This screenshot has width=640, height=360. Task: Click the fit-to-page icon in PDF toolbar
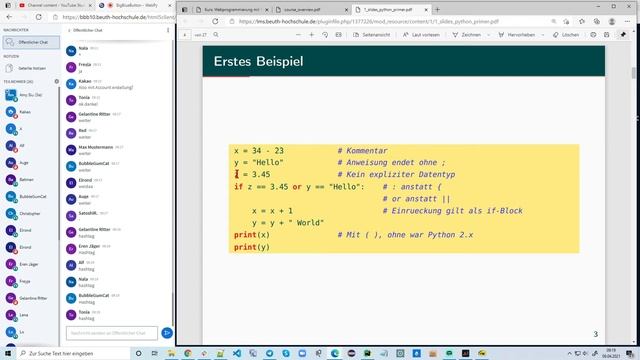[x=338, y=35]
